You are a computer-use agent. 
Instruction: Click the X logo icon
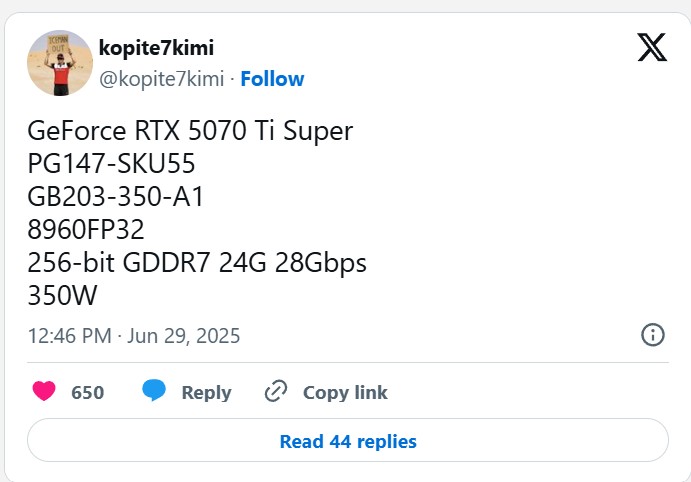point(652,47)
